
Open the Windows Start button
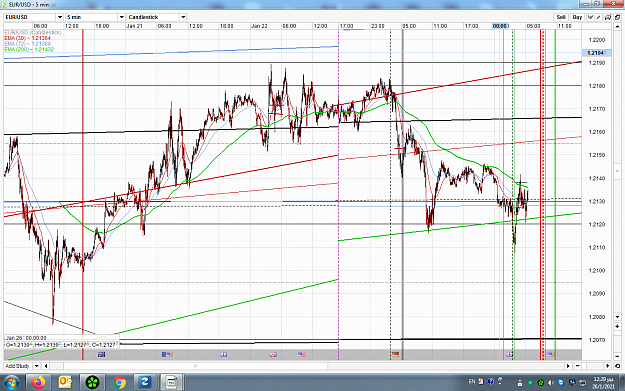point(11,383)
